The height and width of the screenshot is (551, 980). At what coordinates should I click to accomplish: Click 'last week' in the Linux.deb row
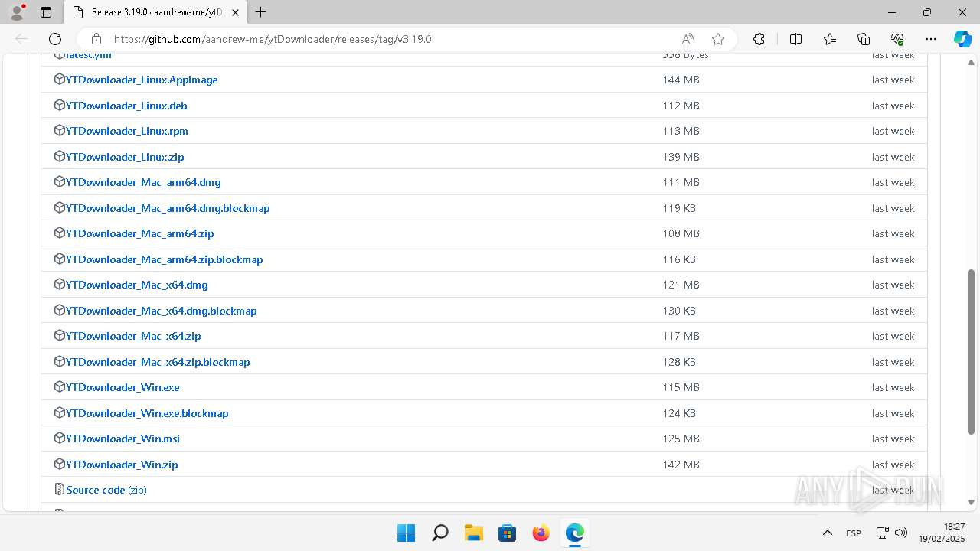(x=893, y=106)
